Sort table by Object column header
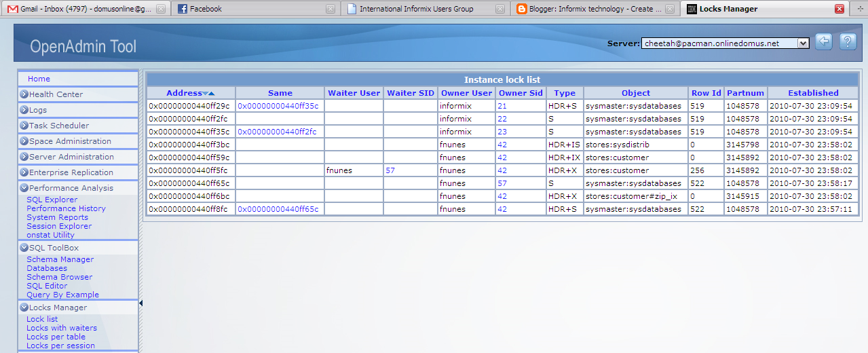This screenshot has height=353, width=868. pyautogui.click(x=636, y=93)
